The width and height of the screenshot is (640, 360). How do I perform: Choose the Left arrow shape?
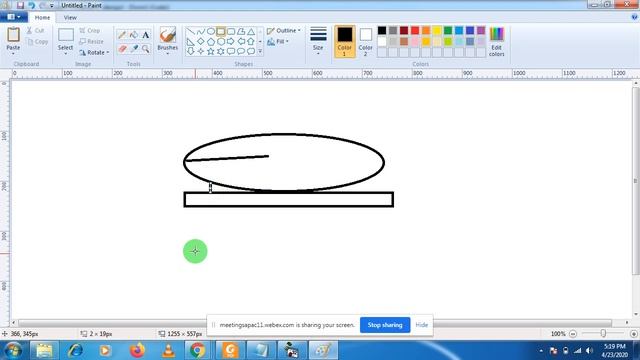click(x=241, y=42)
